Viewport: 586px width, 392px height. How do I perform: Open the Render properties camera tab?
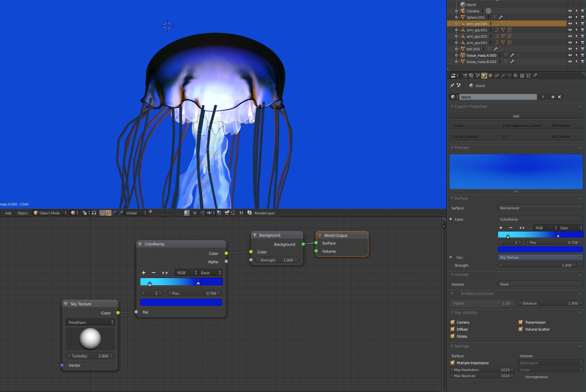(x=465, y=76)
